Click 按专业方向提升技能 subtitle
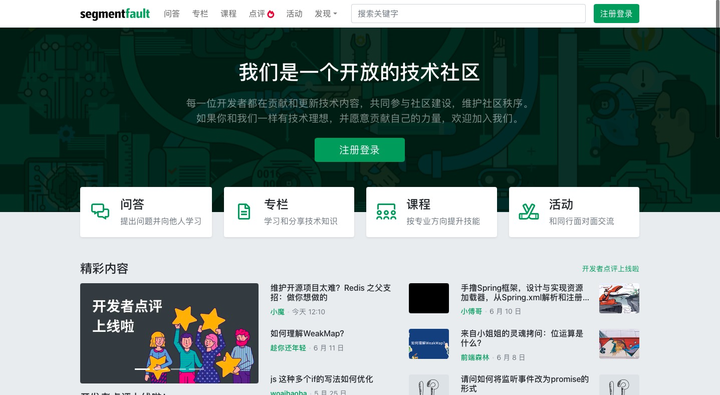This screenshot has height=395, width=720. (443, 221)
